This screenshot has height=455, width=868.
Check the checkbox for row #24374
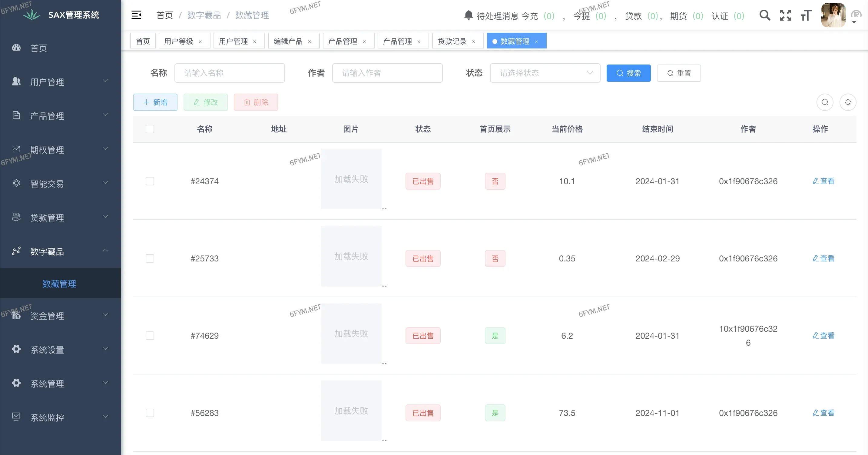pyautogui.click(x=150, y=181)
